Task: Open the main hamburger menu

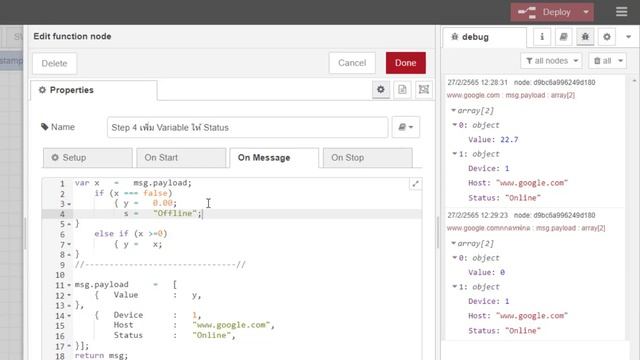Action: point(621,12)
